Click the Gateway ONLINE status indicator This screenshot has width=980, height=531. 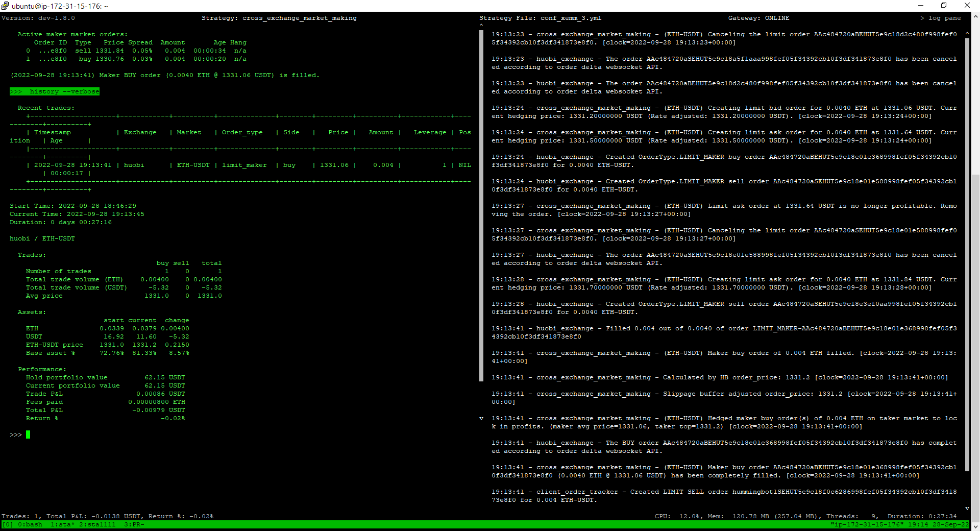759,18
